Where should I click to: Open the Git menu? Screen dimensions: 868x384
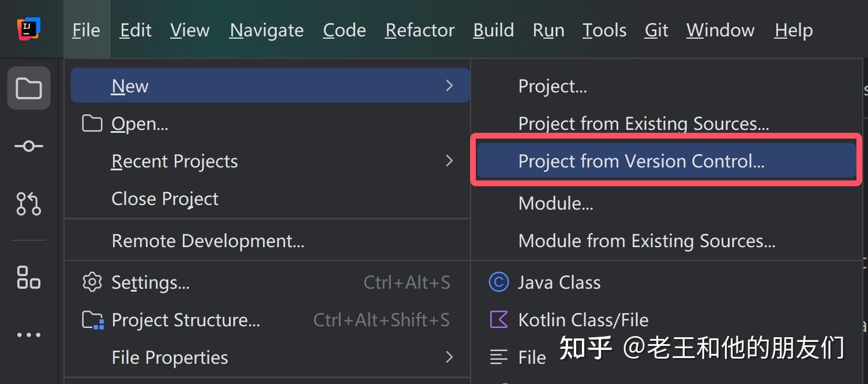point(656,30)
